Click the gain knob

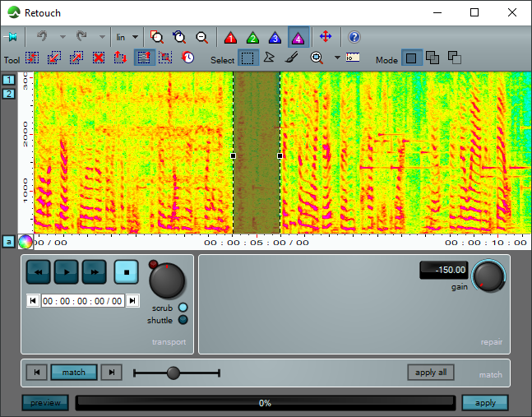click(489, 276)
